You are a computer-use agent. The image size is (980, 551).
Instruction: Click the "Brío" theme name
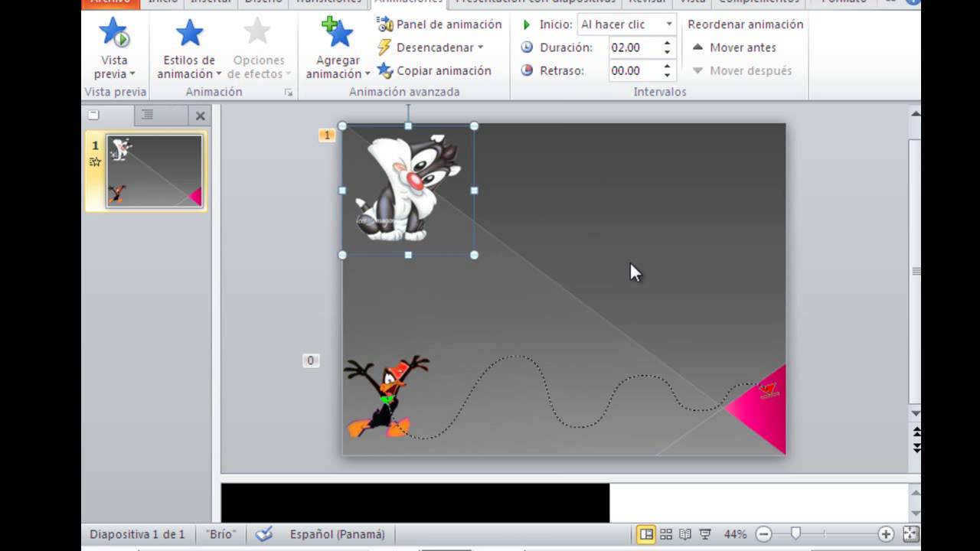click(220, 534)
